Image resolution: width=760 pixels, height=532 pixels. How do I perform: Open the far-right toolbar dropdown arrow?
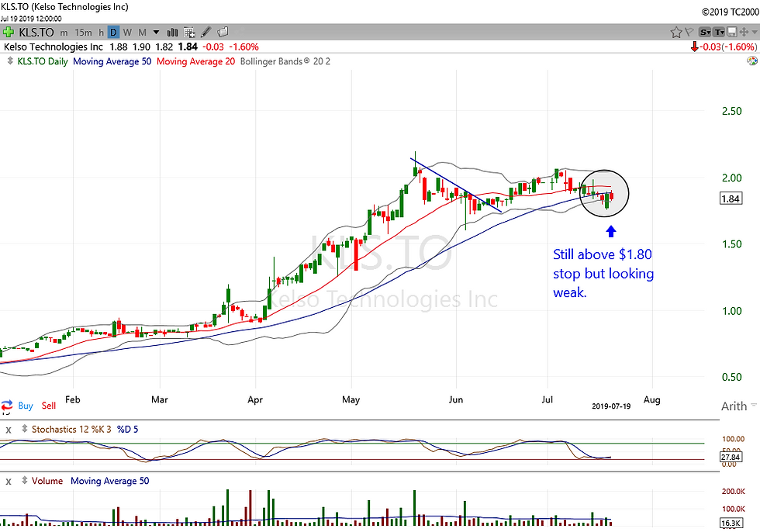click(755, 33)
